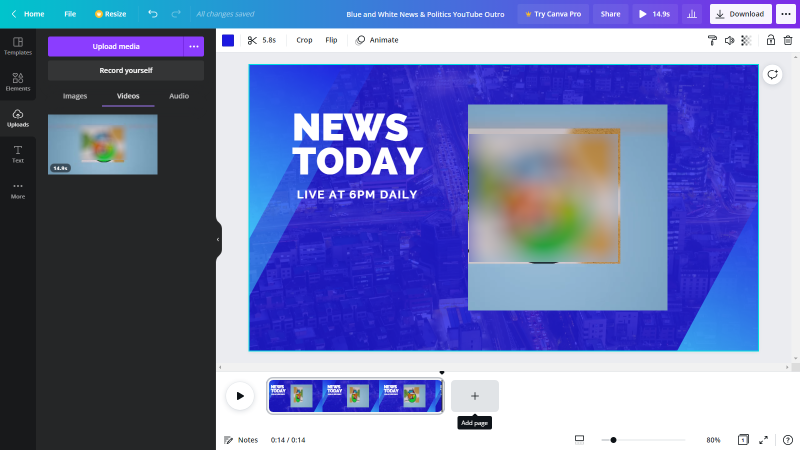
Task: Enter fullscreen presentation mode
Action: pyautogui.click(x=764, y=440)
